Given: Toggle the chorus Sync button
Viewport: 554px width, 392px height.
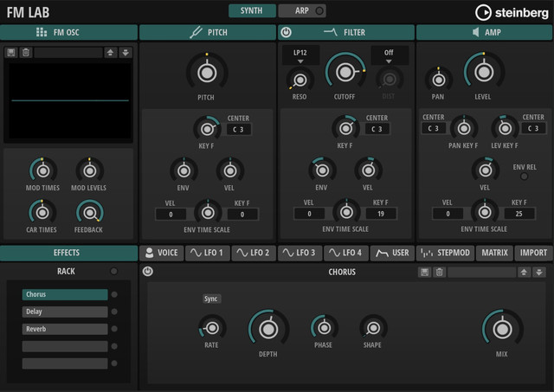Looking at the screenshot, I should click(211, 299).
